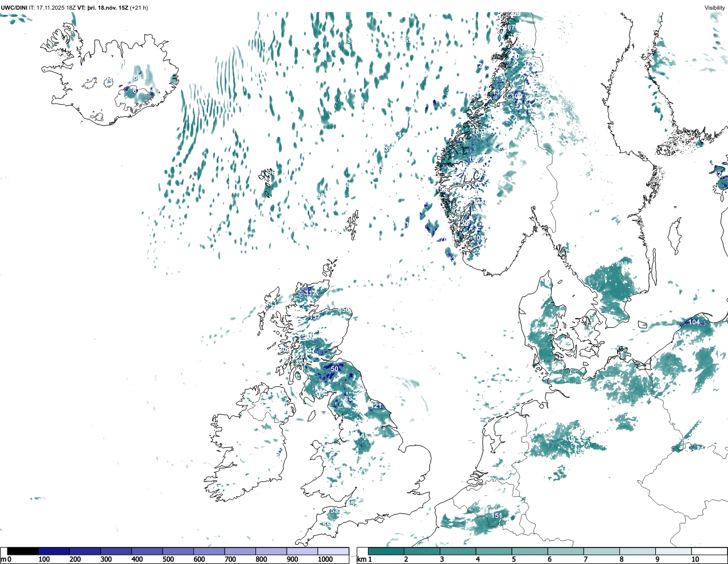Click the 'm' unit label on the legend
This screenshot has width=728, height=564.
coord(3,559)
